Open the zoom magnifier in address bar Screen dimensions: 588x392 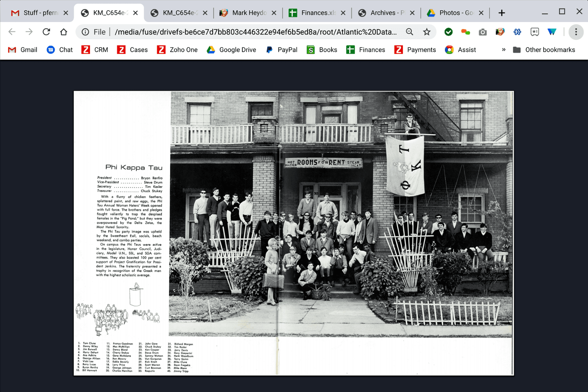[409, 32]
